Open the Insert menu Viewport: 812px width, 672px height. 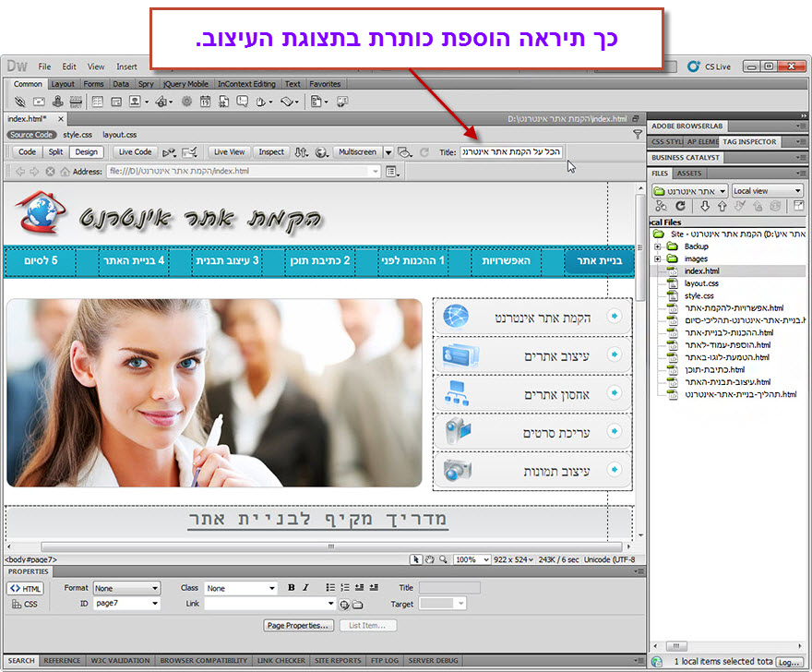(126, 66)
